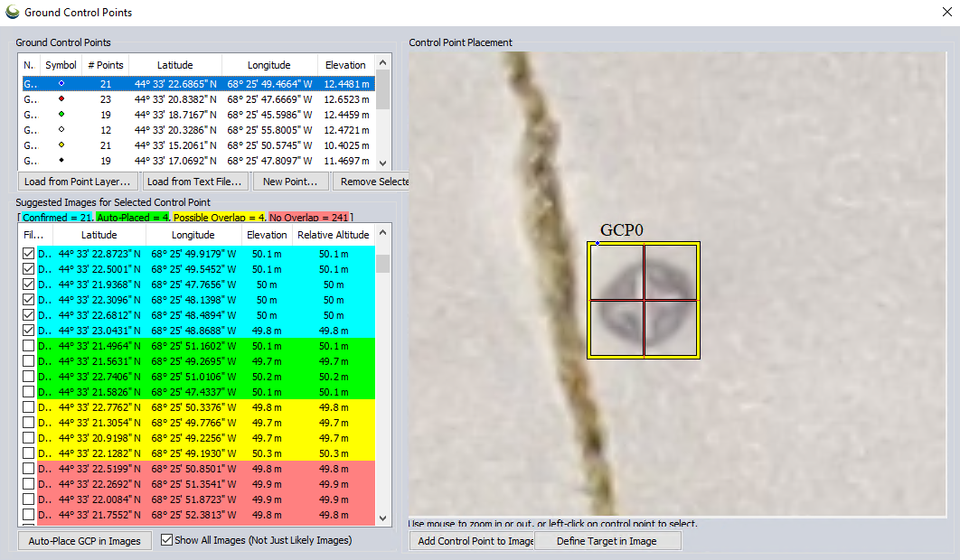Click the down arrow of the Ground Control Points list scrollbar
The width and height of the screenshot is (960, 560).
click(x=383, y=163)
